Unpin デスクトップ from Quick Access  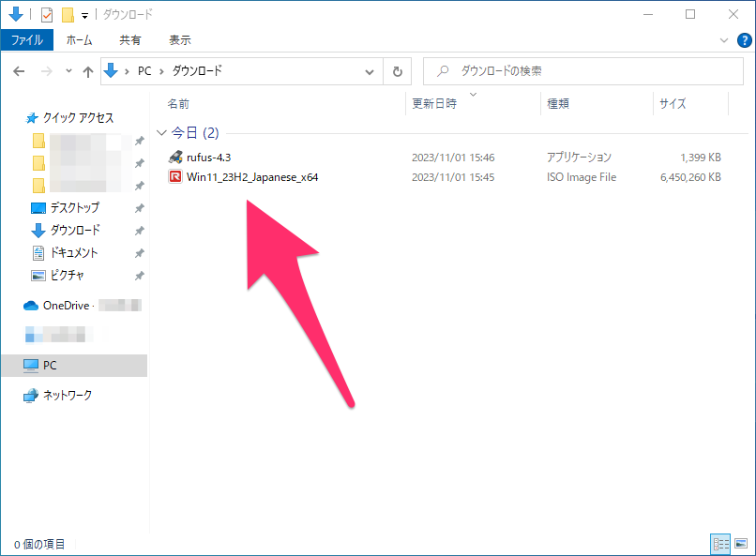pyautogui.click(x=139, y=207)
